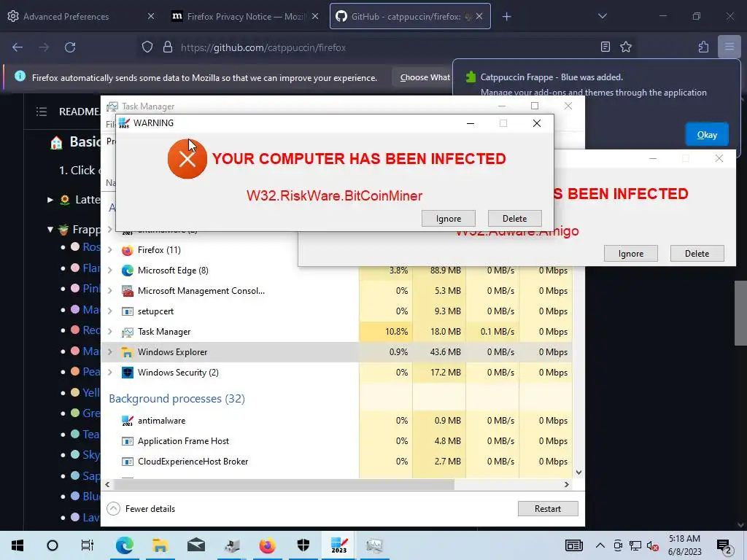This screenshot has width=747, height=560.
Task: Open Task View on the taskbar
Action: pyautogui.click(x=88, y=545)
